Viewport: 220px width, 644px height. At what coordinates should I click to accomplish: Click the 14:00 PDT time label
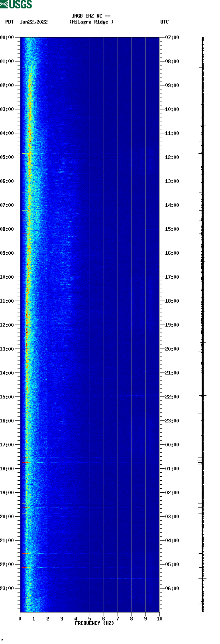point(7,373)
